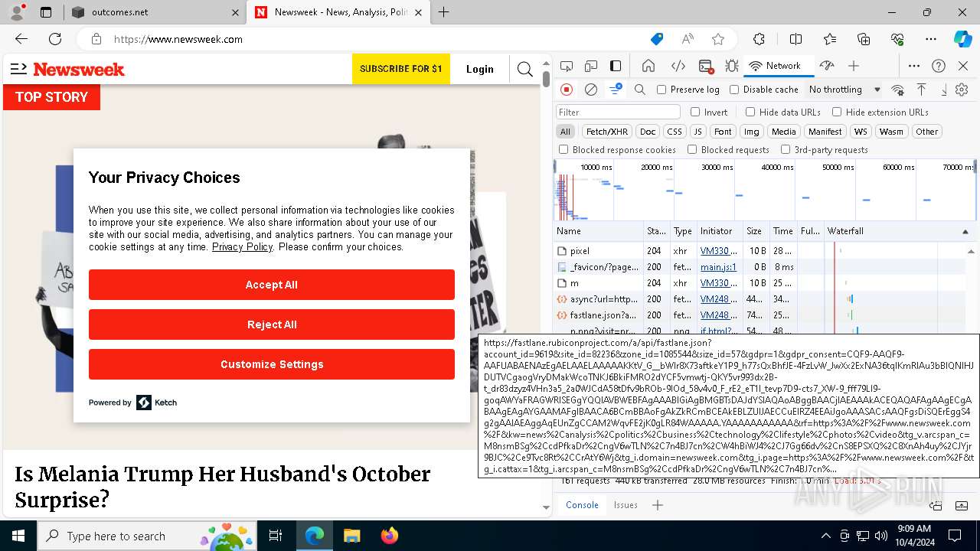The image size is (980, 551).
Task: Filter requests by Img type
Action: pos(752,132)
